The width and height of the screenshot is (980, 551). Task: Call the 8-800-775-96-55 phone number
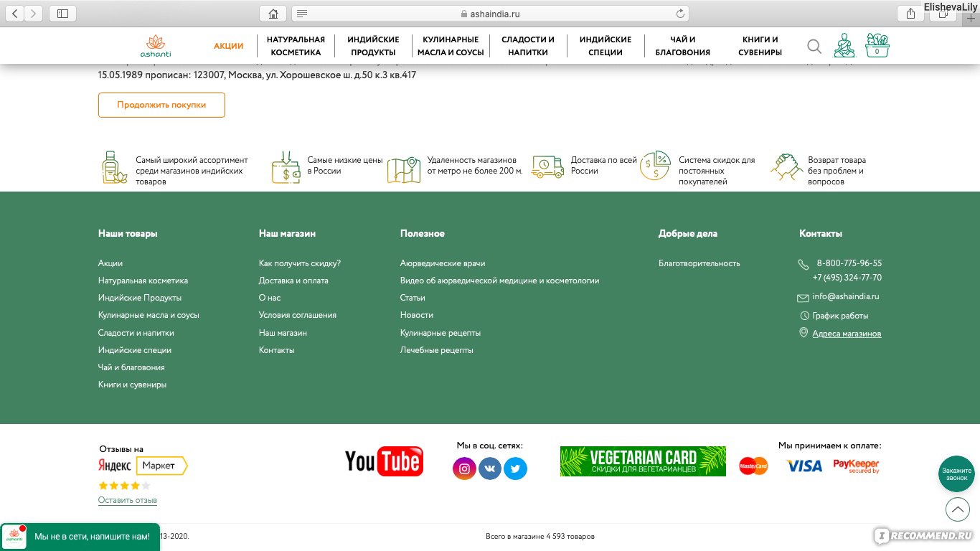point(849,263)
